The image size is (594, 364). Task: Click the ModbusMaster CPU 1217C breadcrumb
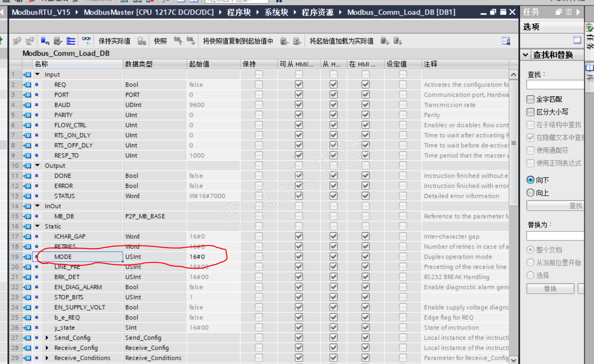[x=148, y=12]
